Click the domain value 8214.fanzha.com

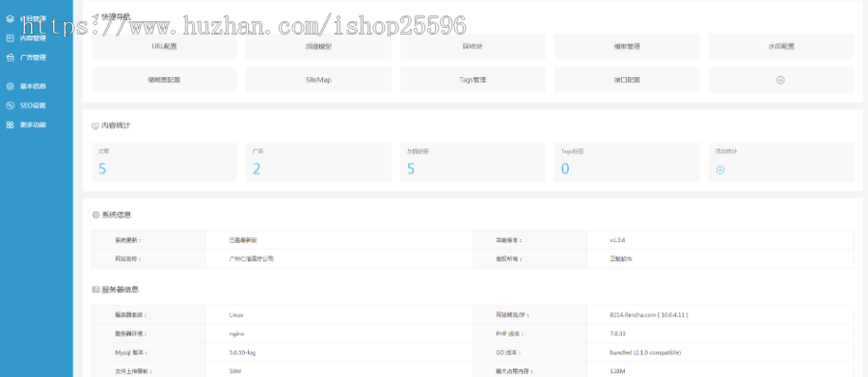tap(648, 315)
